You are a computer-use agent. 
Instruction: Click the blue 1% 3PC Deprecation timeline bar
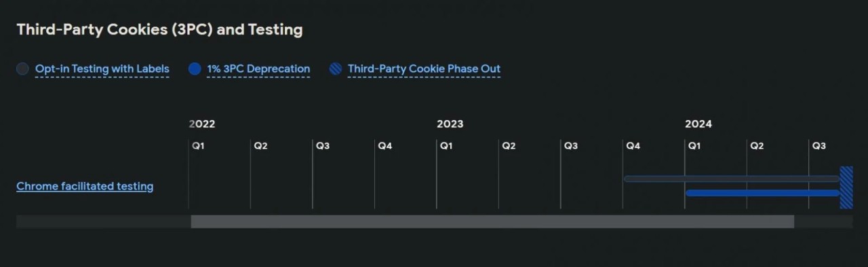point(763,193)
